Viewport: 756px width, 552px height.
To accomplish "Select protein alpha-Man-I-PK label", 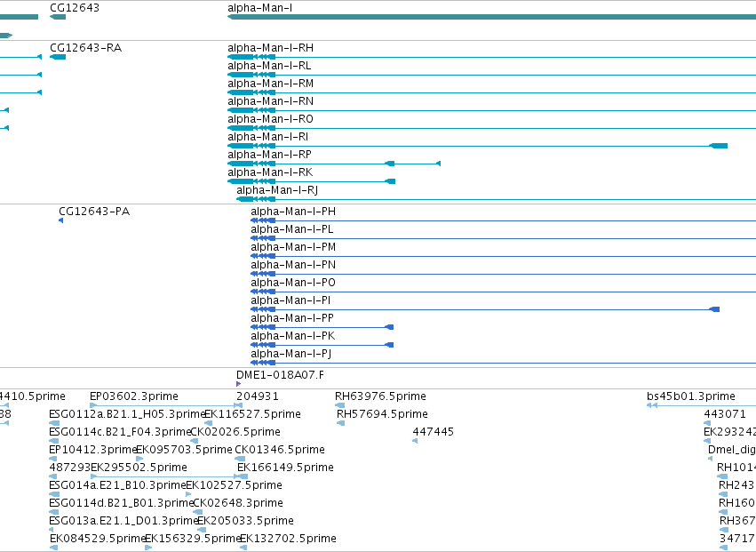I will (x=292, y=336).
